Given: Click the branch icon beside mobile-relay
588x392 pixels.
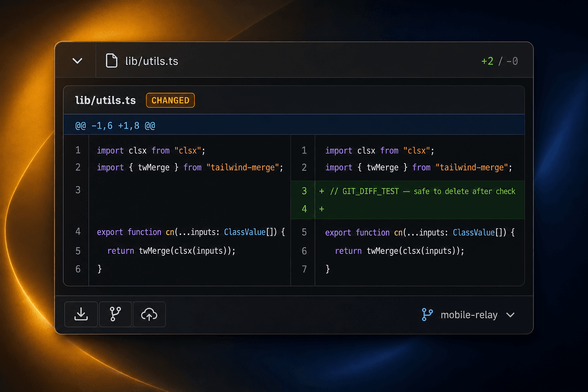Looking at the screenshot, I should [427, 315].
